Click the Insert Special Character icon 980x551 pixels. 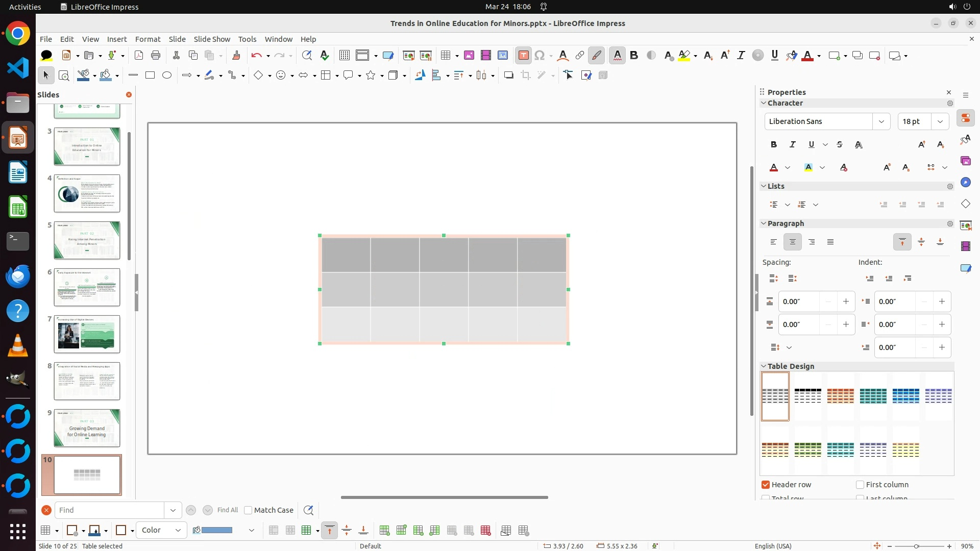(540, 56)
